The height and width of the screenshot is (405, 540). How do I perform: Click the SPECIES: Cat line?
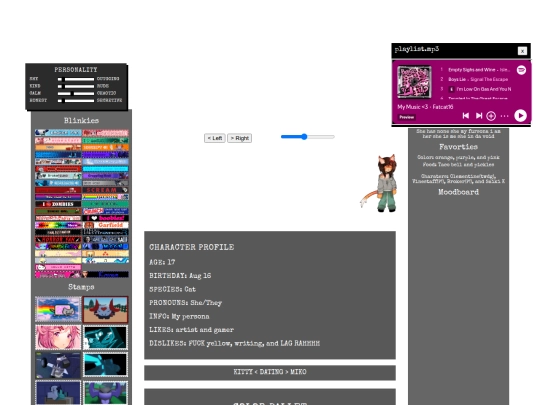[172, 289]
